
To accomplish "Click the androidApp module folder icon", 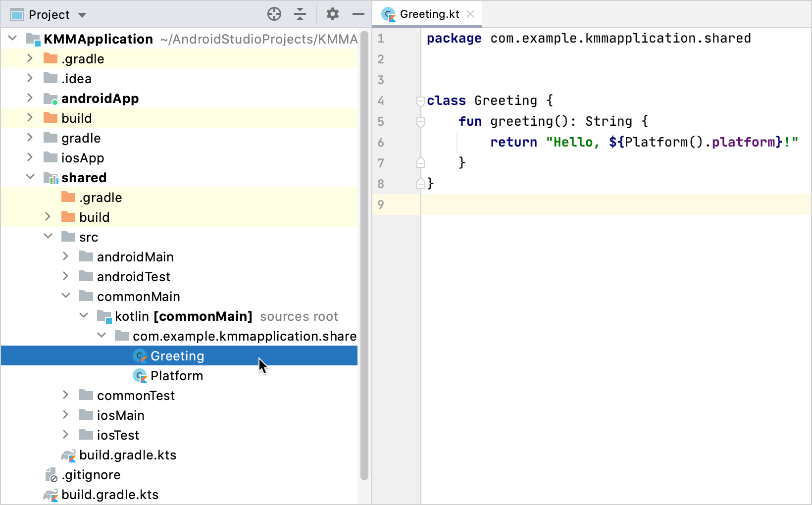I will click(51, 99).
